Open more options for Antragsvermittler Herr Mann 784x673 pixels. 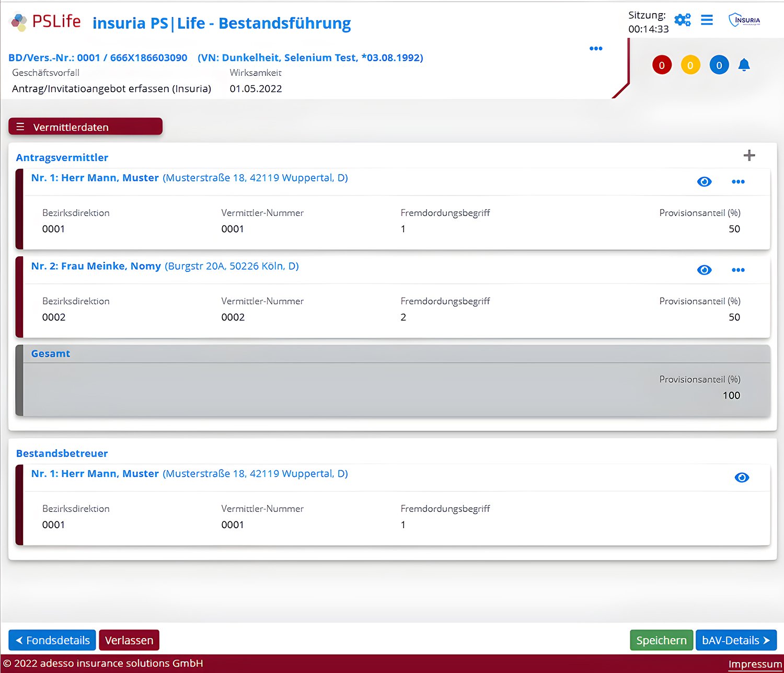(738, 181)
